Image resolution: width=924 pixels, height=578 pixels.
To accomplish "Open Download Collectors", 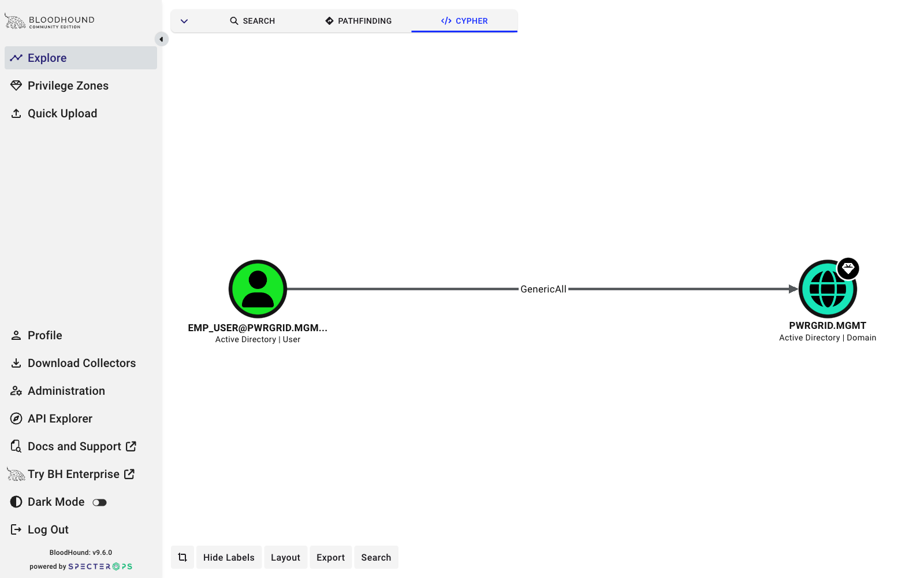I will pos(81,363).
